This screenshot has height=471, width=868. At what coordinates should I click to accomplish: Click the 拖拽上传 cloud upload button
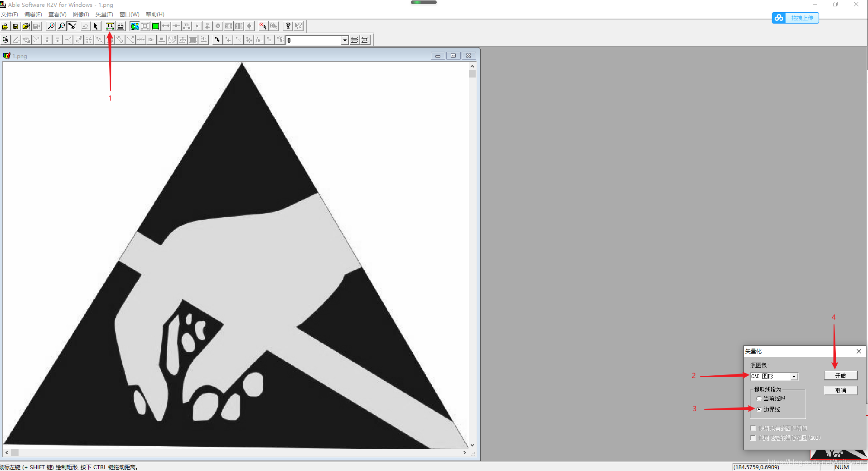[x=795, y=18]
